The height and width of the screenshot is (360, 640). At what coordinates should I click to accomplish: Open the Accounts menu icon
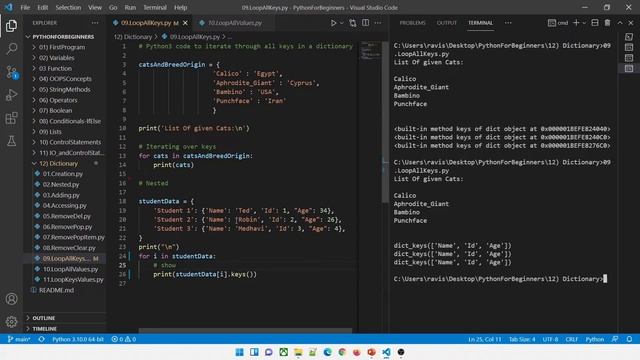pyautogui.click(x=11, y=299)
